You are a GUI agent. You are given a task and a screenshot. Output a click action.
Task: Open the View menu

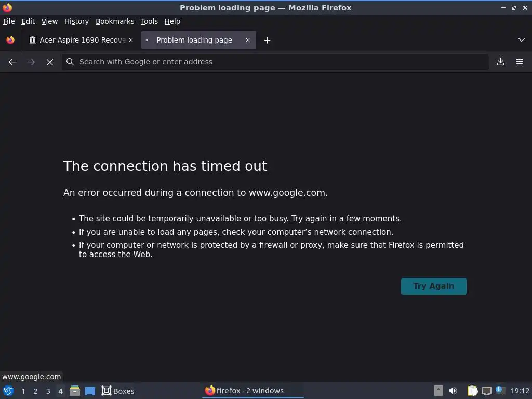pyautogui.click(x=49, y=21)
